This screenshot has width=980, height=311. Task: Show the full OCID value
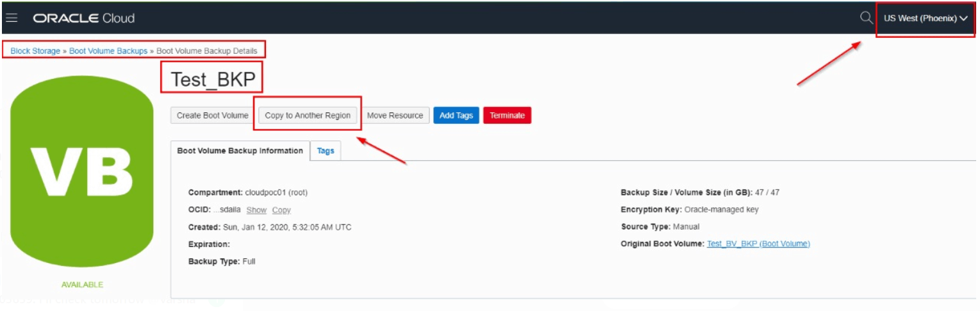(256, 210)
